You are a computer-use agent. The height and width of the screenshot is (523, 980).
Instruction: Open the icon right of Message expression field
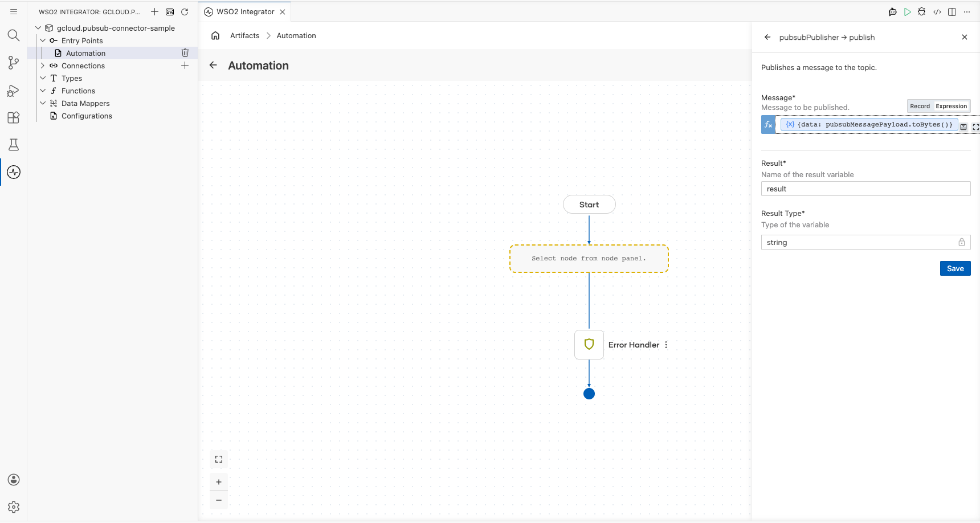963,127
